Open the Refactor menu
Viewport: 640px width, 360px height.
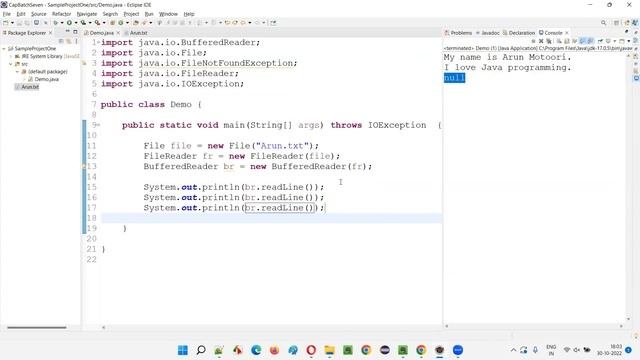(62, 14)
